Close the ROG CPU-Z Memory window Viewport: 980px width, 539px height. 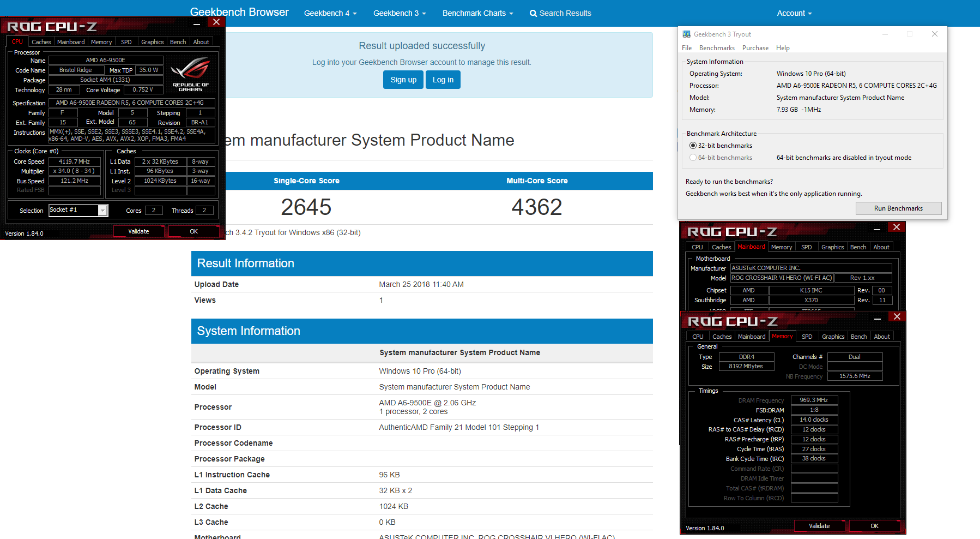coord(897,316)
